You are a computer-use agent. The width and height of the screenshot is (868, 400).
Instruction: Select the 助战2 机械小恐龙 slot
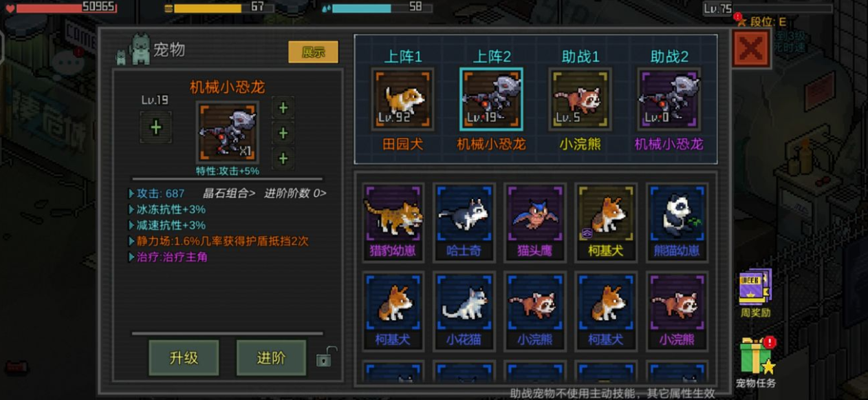[669, 98]
